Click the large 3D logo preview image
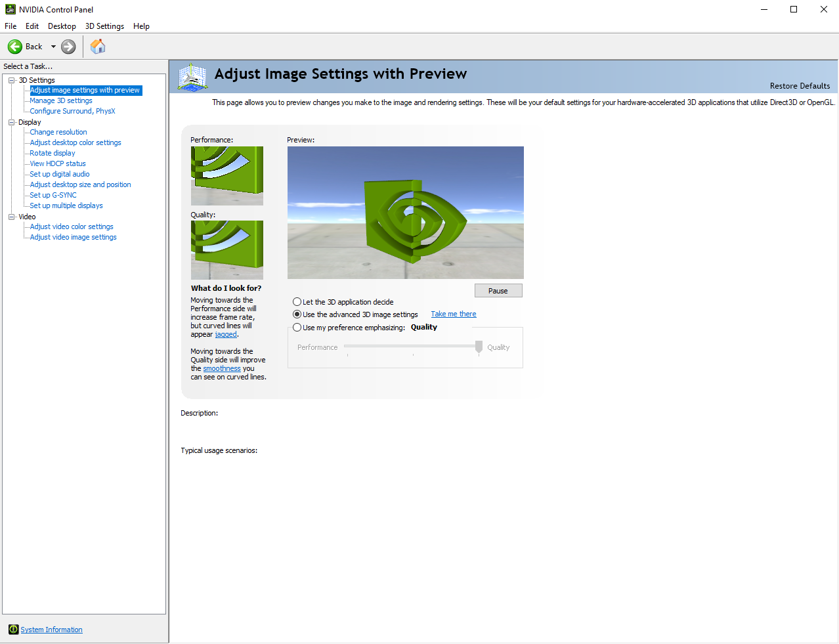 [x=406, y=213]
